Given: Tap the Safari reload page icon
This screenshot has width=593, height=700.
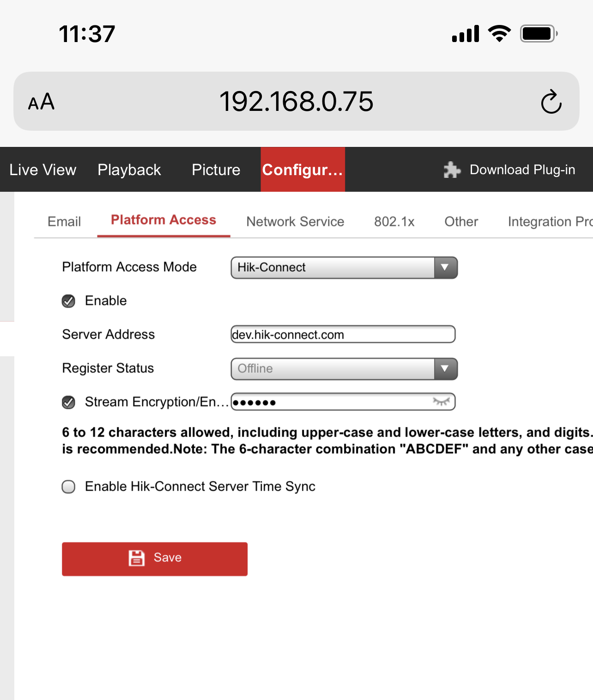Looking at the screenshot, I should click(x=551, y=102).
